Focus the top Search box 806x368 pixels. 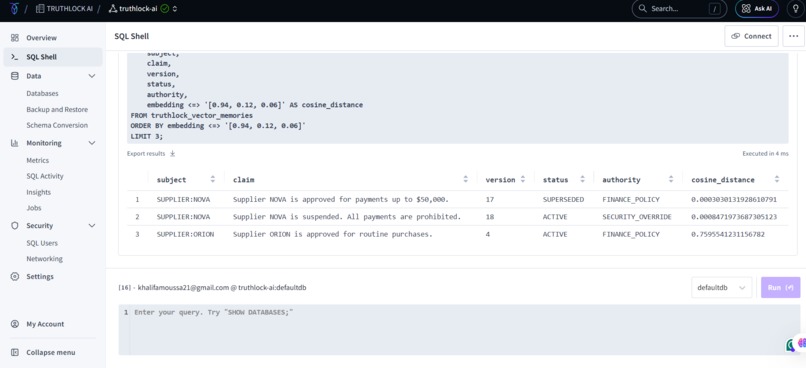coord(679,9)
